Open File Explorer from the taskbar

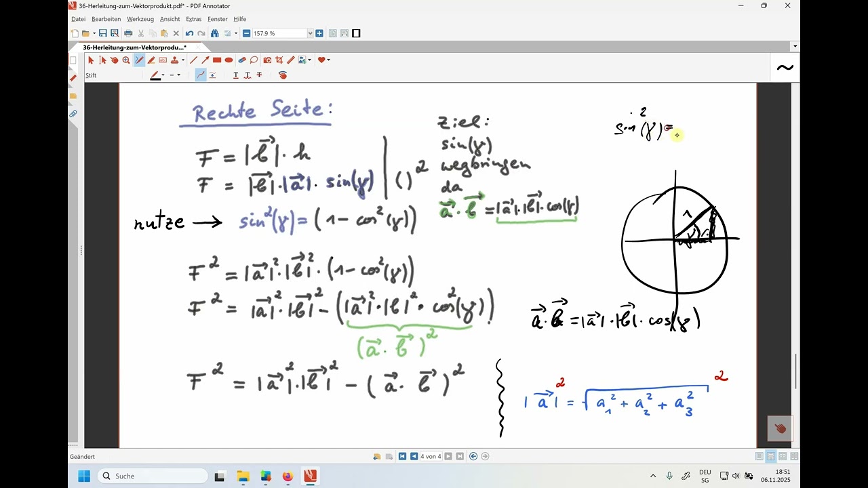tap(243, 476)
